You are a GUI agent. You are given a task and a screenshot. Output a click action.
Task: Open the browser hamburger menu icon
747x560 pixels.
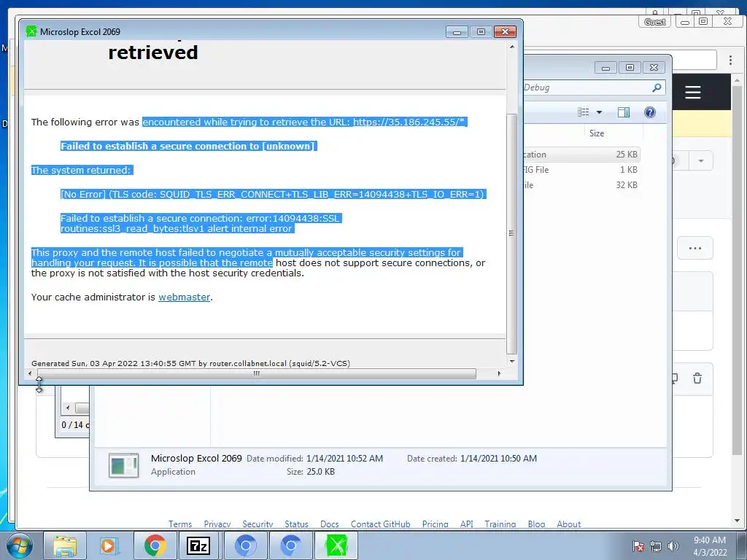(x=693, y=92)
